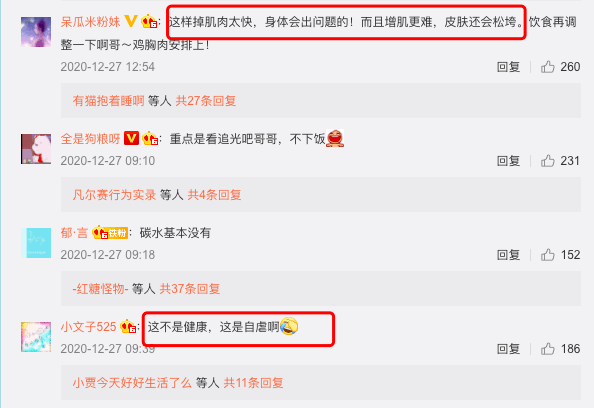
Task: Click the crown badge beside 小文子525
Action: pyautogui.click(x=128, y=326)
